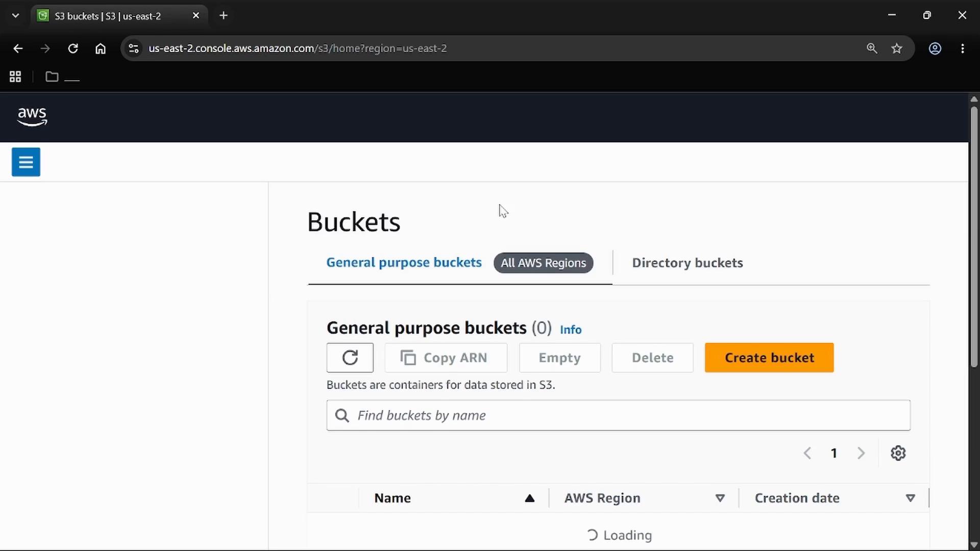Bookmark this page with star icon
This screenshot has height=551, width=980.
point(897,48)
